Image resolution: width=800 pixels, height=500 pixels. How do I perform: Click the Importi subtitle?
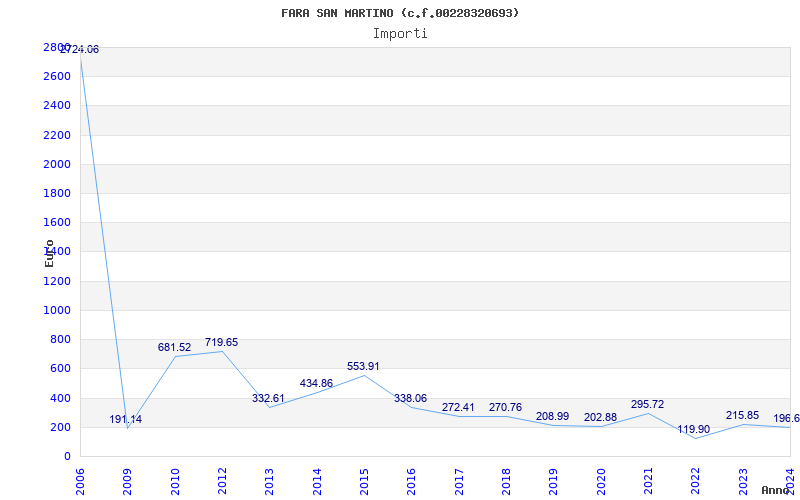[400, 34]
